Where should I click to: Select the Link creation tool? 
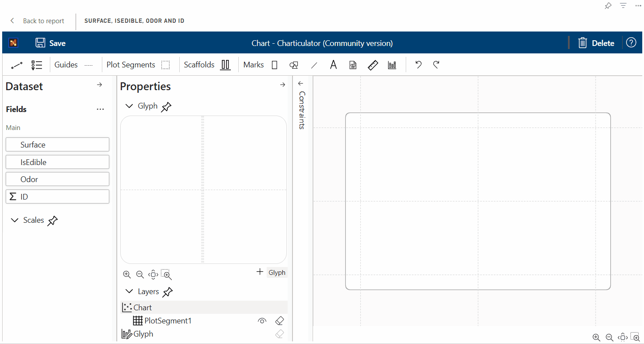pos(17,64)
